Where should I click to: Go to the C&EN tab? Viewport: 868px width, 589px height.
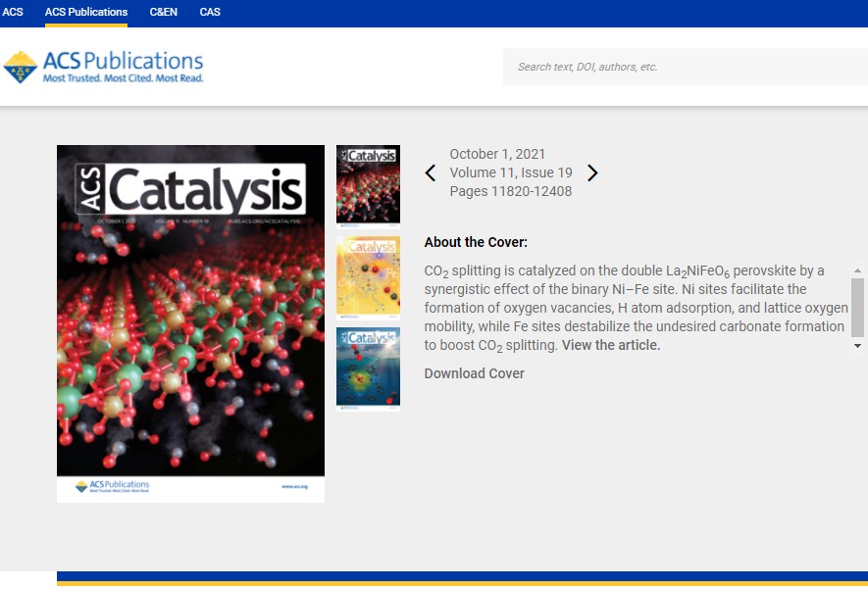click(x=164, y=12)
